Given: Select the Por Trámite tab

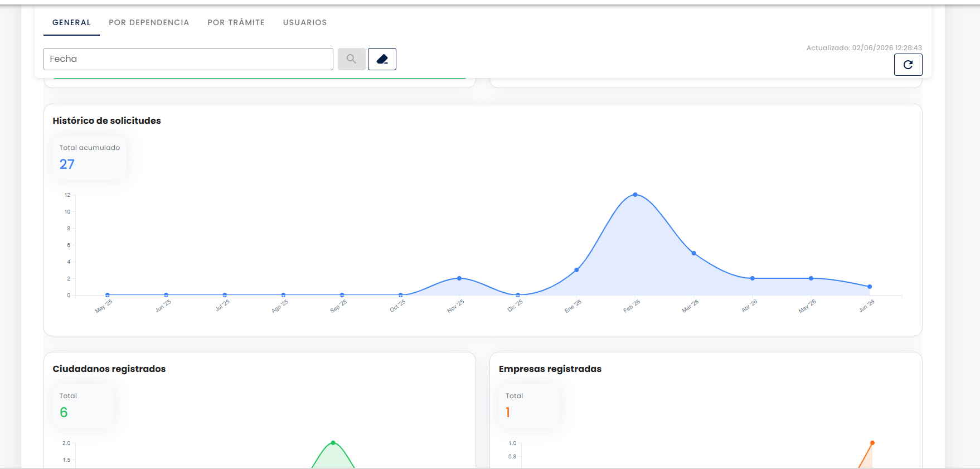Looking at the screenshot, I should click(x=236, y=22).
